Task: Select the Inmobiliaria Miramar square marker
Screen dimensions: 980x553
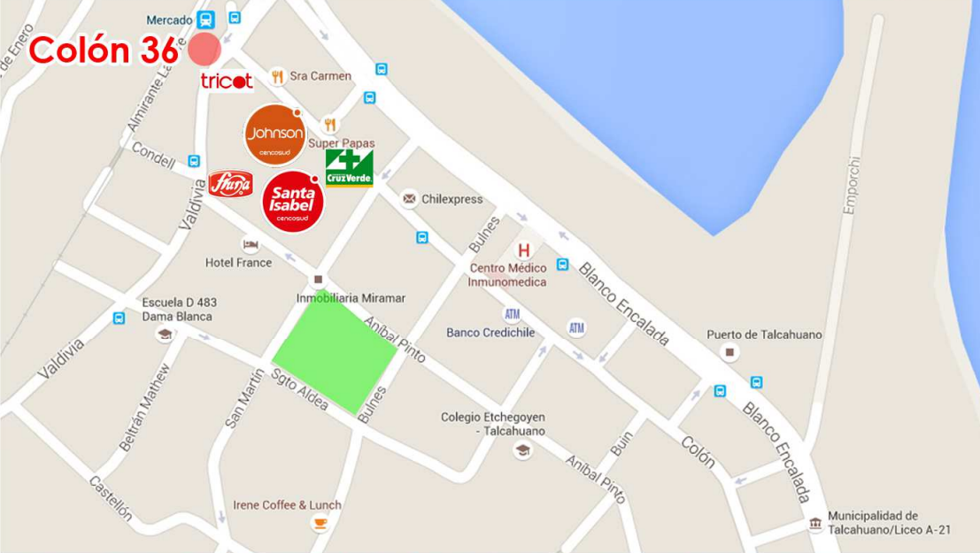Action: (318, 280)
